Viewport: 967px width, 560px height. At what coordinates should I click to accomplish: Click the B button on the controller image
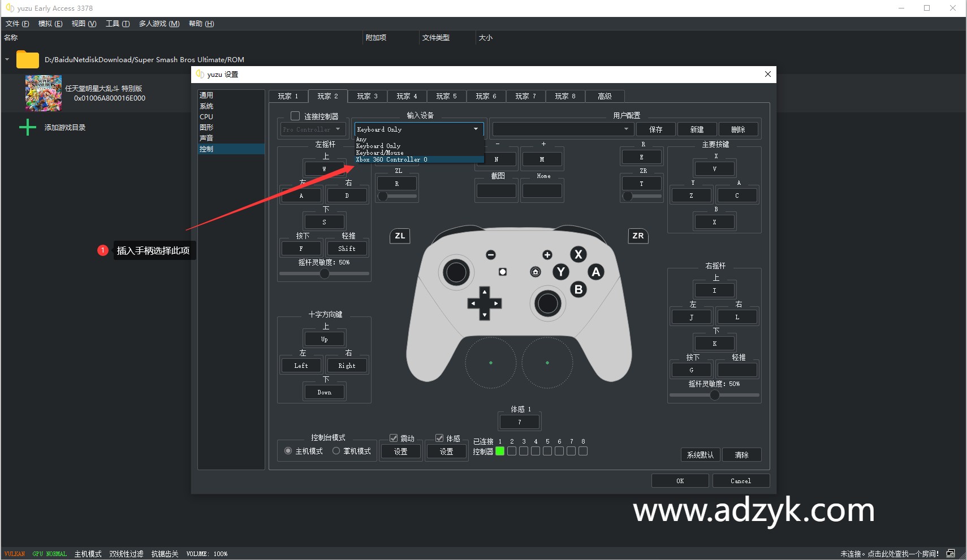[x=578, y=289]
